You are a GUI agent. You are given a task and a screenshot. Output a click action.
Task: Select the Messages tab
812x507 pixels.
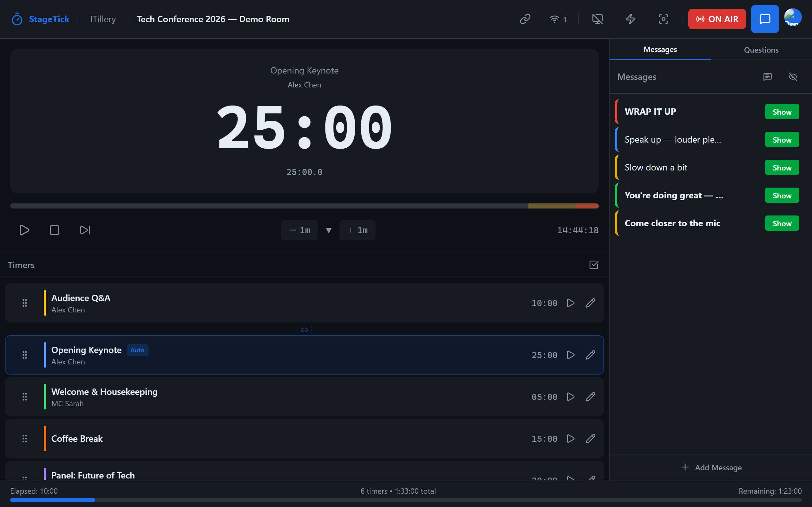660,50
